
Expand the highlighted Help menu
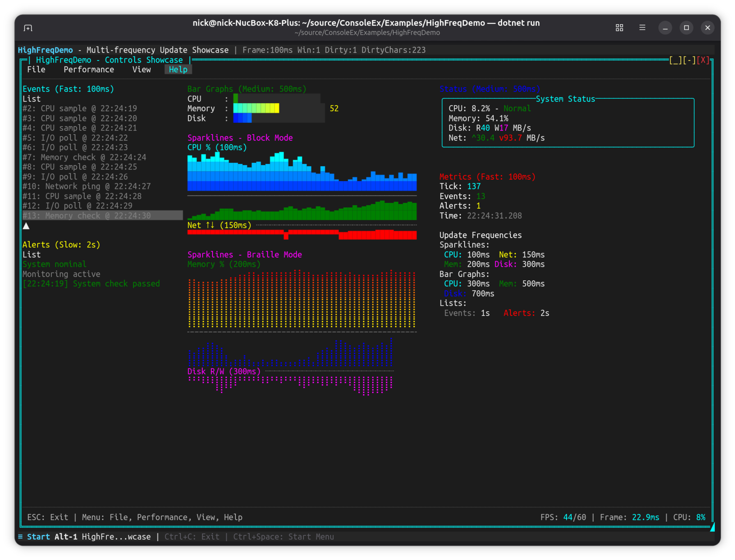(178, 70)
